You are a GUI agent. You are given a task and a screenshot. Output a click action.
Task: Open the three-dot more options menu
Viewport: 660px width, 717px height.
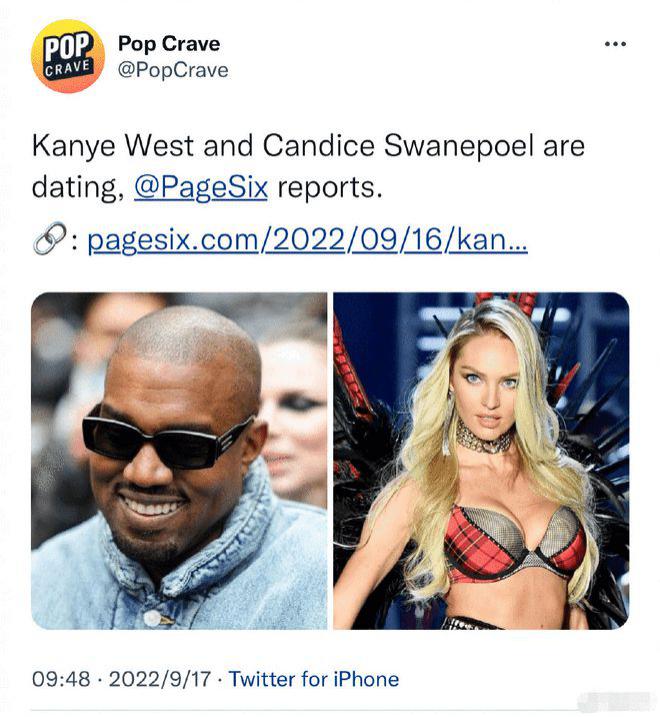click(615, 44)
